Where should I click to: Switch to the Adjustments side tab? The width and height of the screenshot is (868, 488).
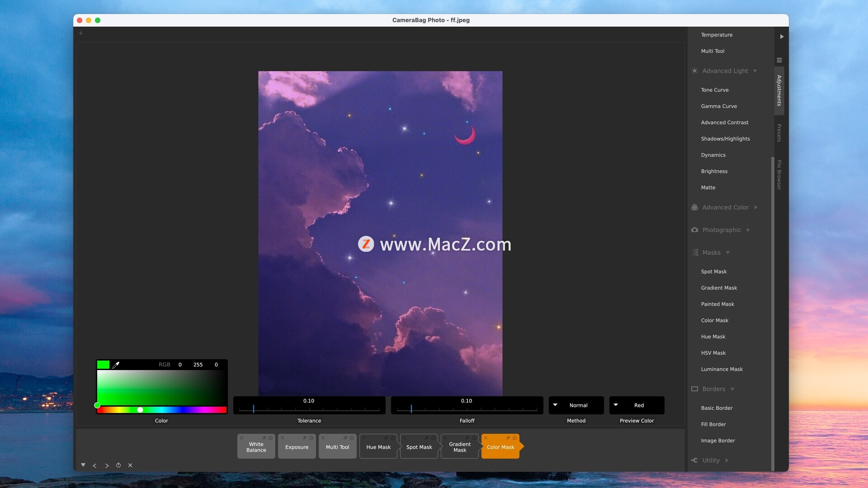779,90
